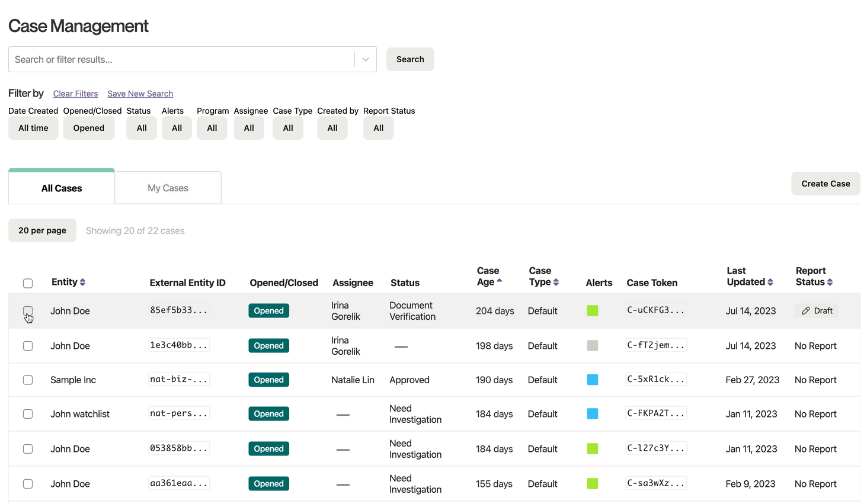
Task: Click external entity ID 1e3c40bb...
Action: tap(179, 345)
